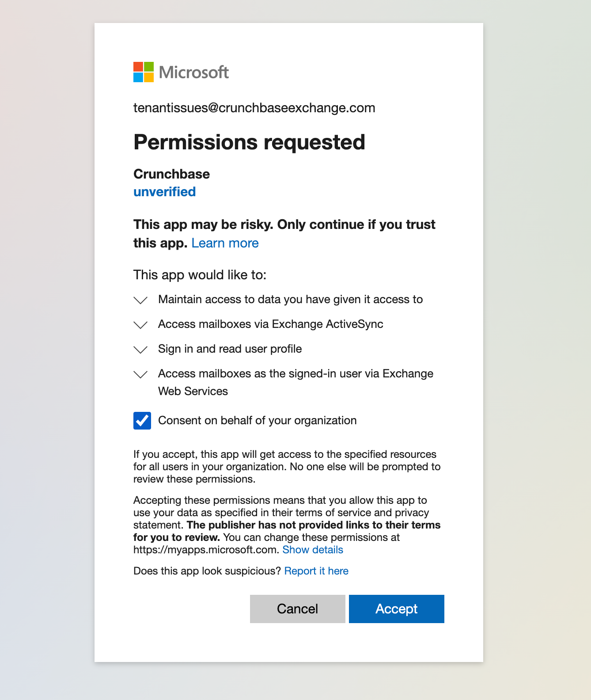Click the Microsoft wordmark text
591x700 pixels.
(194, 72)
